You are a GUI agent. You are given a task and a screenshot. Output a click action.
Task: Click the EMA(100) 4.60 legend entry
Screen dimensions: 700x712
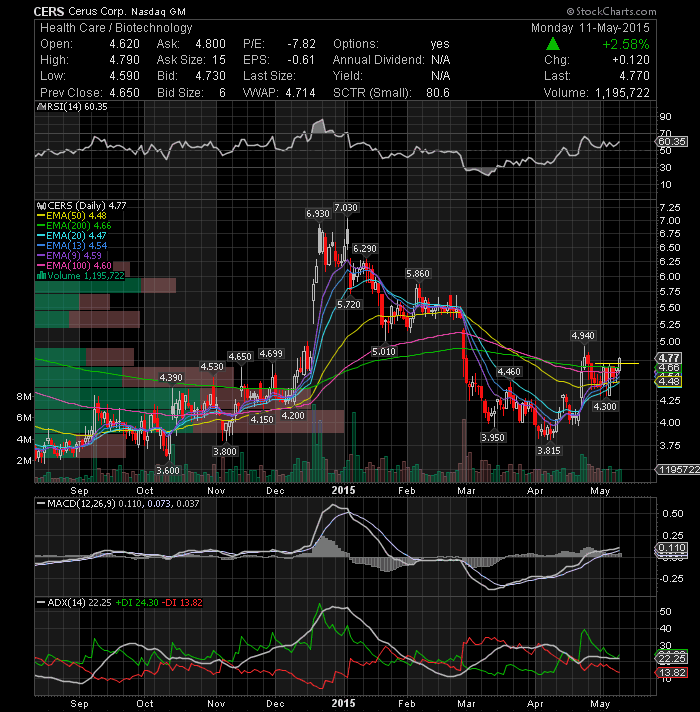pos(74,265)
